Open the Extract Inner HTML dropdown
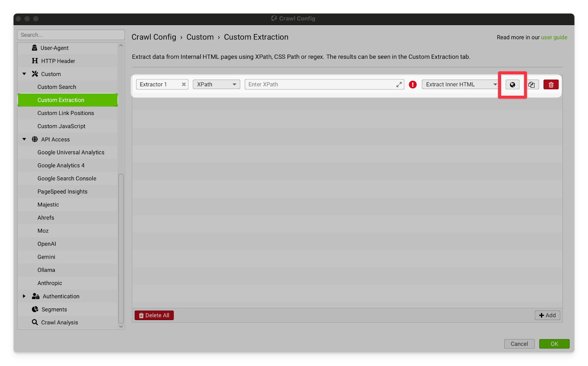Screen dimensions: 588x366 tap(461, 84)
